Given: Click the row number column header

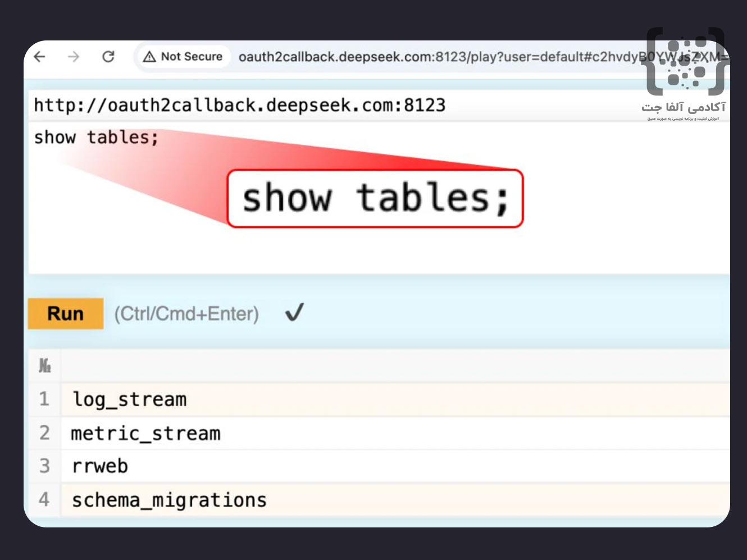Looking at the screenshot, I should click(x=44, y=366).
